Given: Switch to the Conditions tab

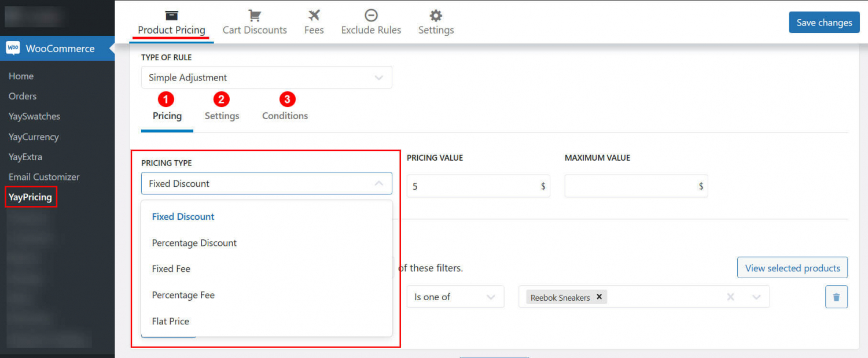Looking at the screenshot, I should [285, 116].
